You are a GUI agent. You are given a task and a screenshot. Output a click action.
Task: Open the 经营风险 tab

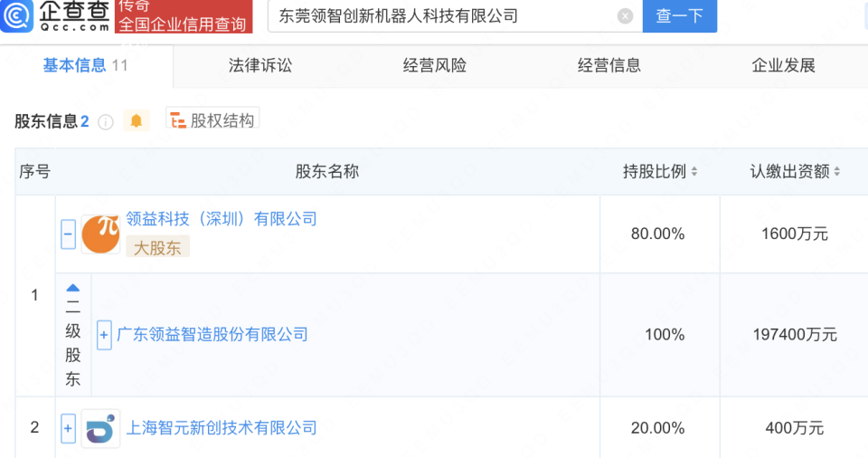point(435,65)
